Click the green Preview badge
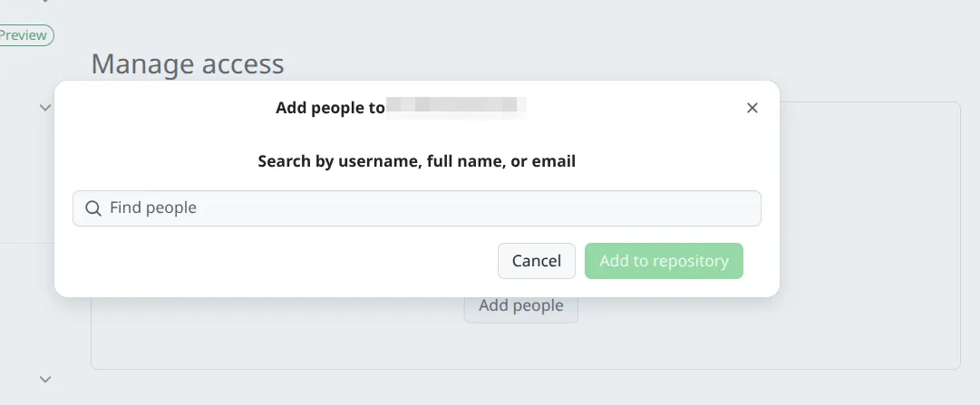Viewport: 980px width, 405px height. click(24, 35)
